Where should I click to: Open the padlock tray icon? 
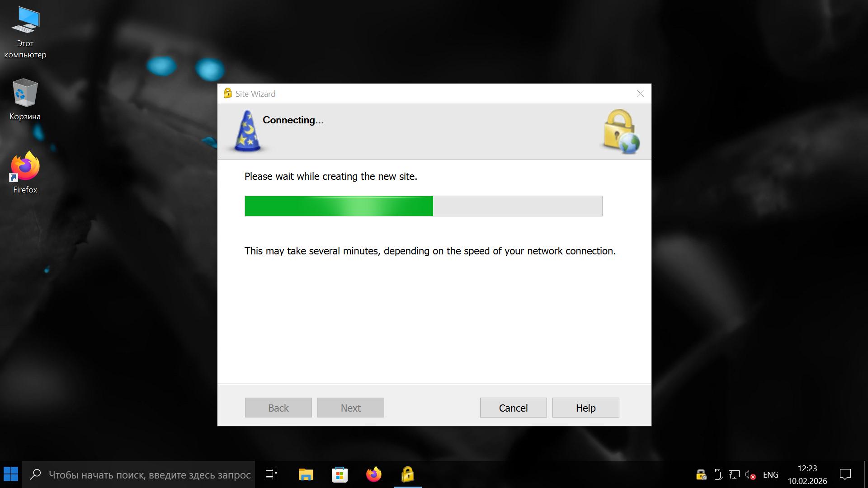[x=701, y=474]
